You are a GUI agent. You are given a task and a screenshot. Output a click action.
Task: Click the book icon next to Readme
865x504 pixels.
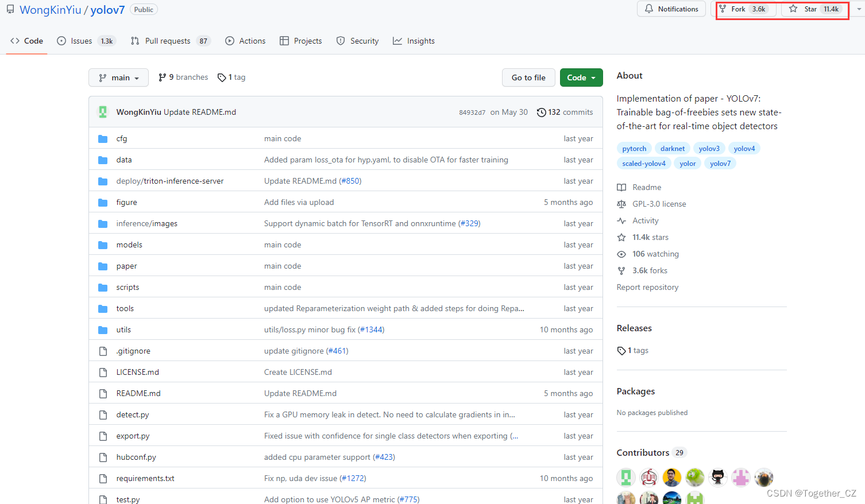[621, 187]
